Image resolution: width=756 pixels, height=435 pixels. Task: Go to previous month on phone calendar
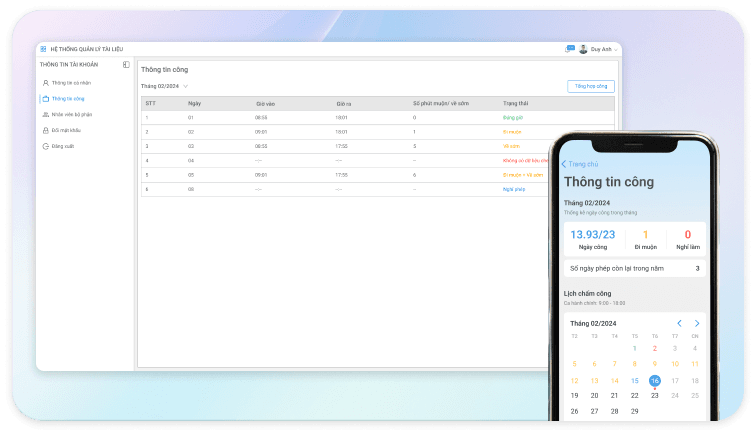coord(680,323)
